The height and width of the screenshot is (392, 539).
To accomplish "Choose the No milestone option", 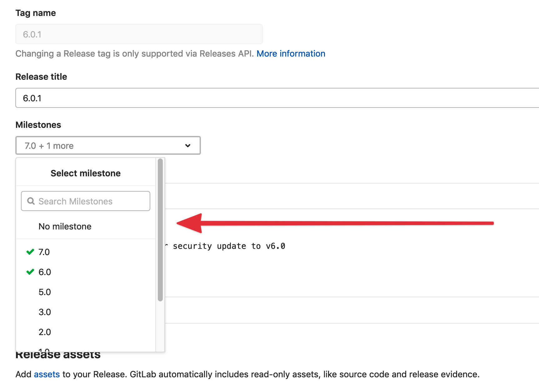I will [x=65, y=226].
